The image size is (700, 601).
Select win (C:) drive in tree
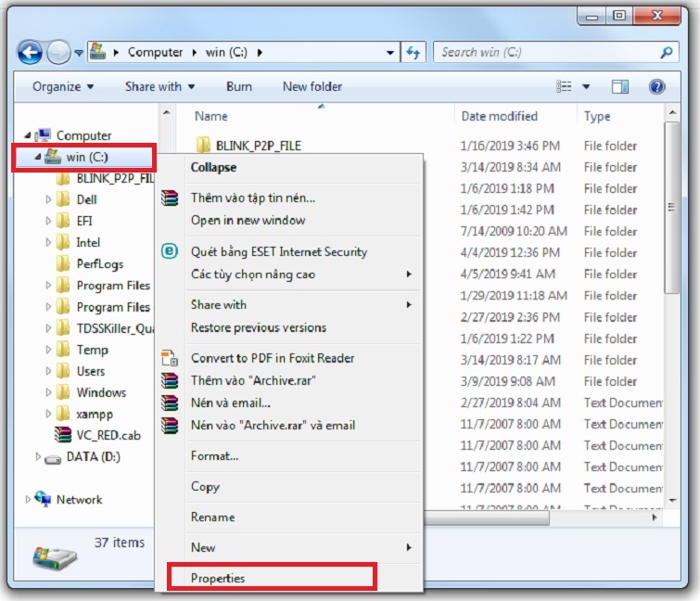[x=87, y=157]
